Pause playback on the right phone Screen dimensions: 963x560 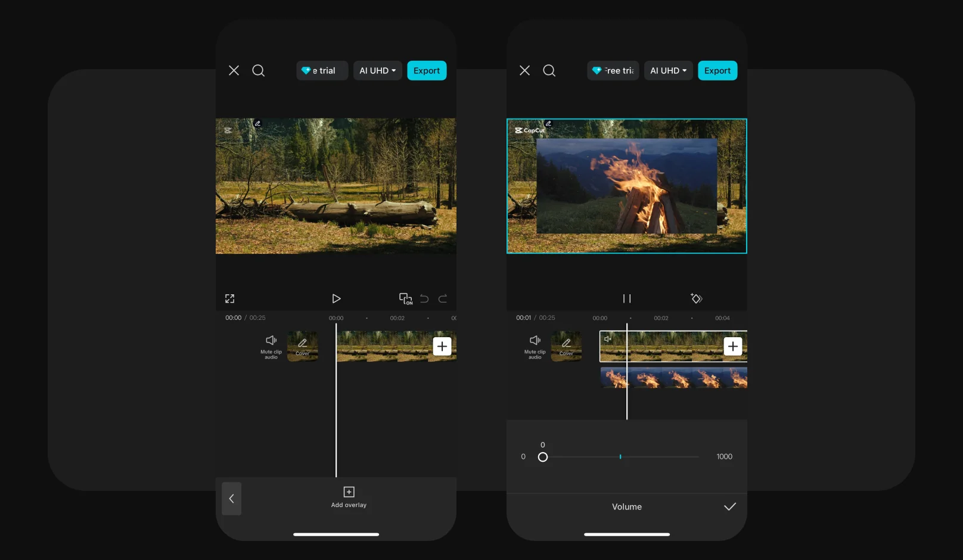(627, 298)
